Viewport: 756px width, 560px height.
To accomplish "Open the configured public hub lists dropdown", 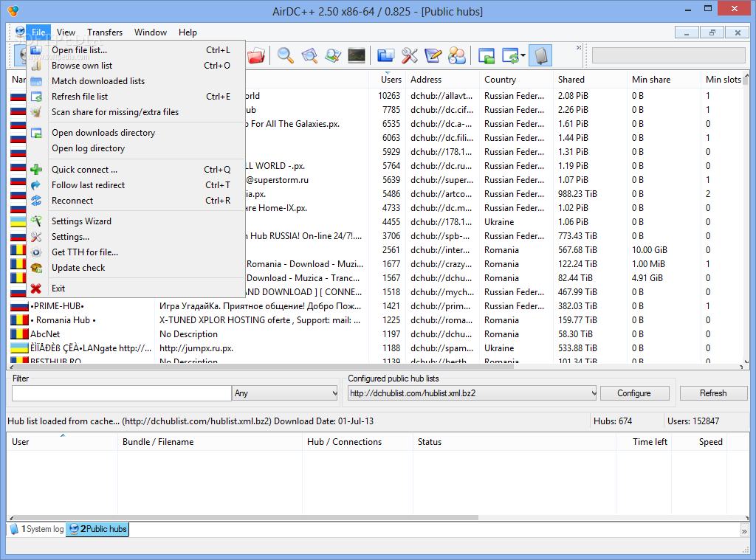I will tap(472, 393).
